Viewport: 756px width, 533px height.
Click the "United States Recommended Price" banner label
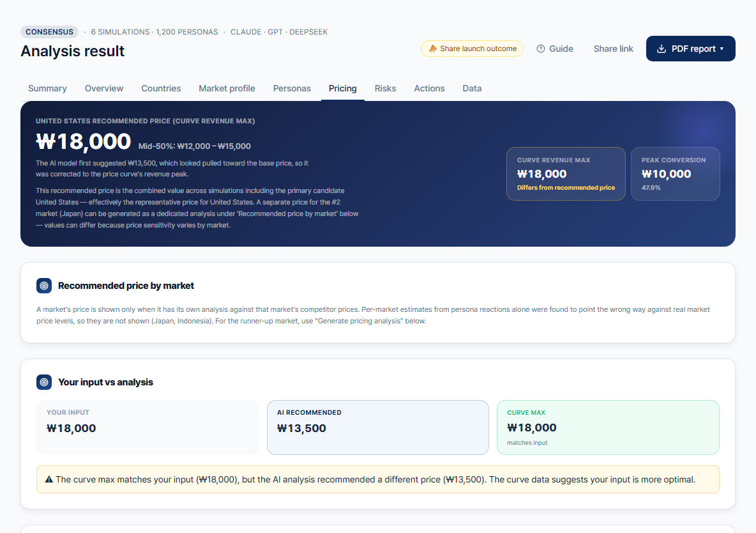click(x=145, y=121)
